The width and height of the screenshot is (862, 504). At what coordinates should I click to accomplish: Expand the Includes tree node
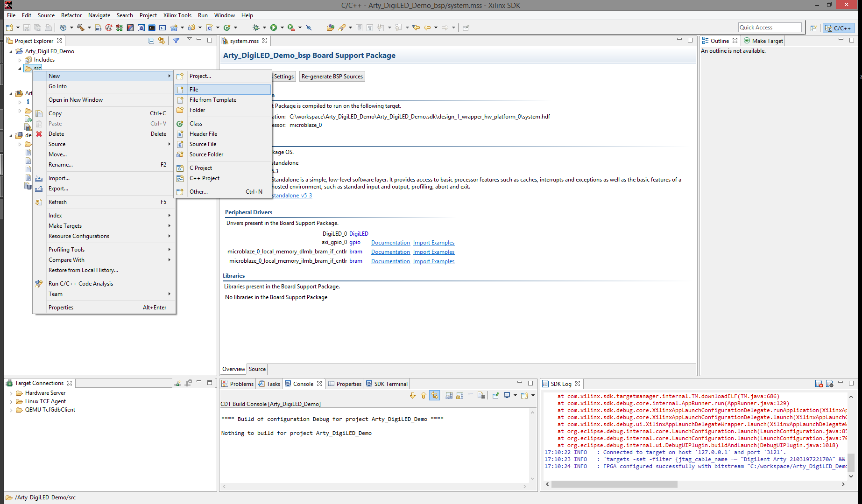[x=20, y=60]
